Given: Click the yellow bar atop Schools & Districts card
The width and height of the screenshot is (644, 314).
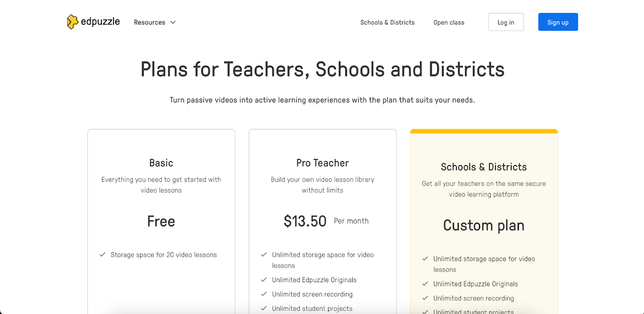Looking at the screenshot, I should point(484,131).
